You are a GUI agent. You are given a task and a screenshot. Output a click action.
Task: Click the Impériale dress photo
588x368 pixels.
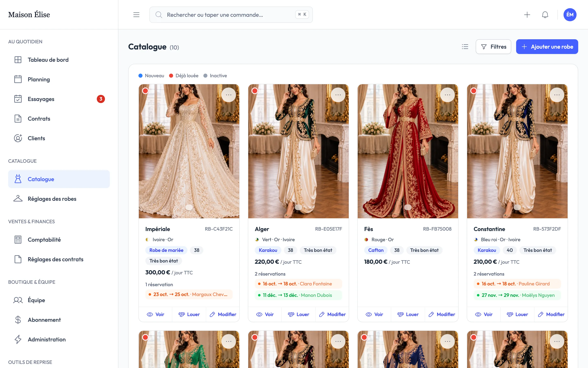(x=189, y=151)
